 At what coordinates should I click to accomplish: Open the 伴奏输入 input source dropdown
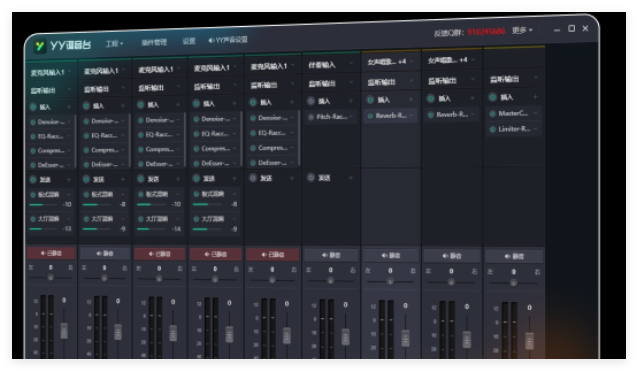coord(331,65)
